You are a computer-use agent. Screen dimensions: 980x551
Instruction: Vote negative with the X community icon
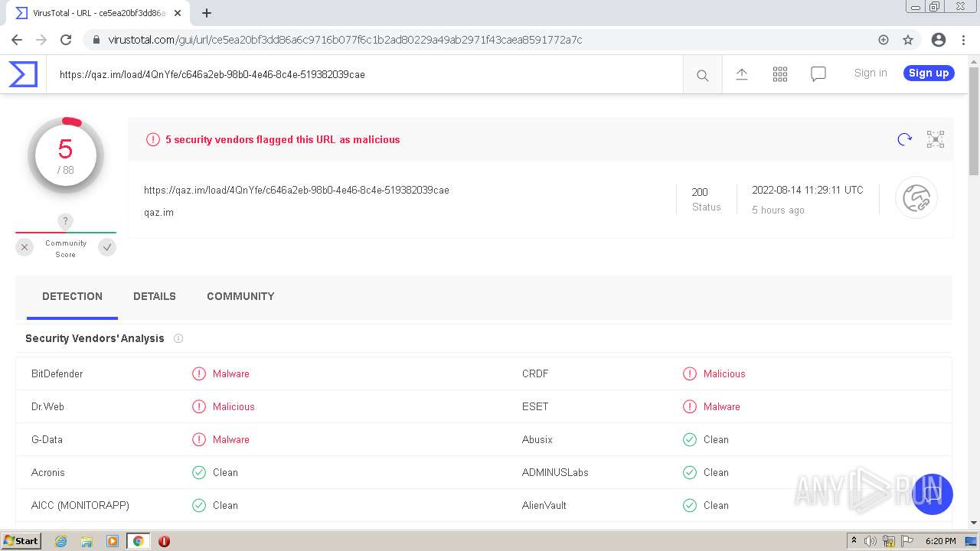coord(24,247)
